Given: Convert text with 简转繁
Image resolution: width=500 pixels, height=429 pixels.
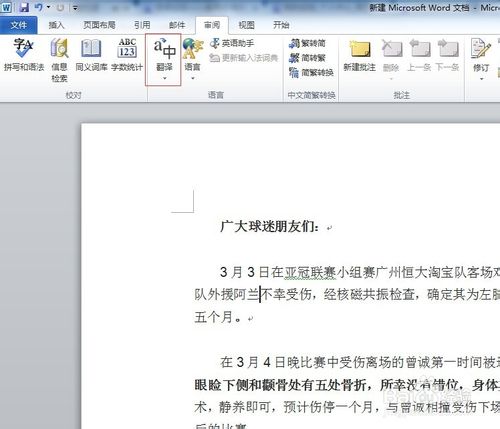Looking at the screenshot, I should (x=307, y=58).
